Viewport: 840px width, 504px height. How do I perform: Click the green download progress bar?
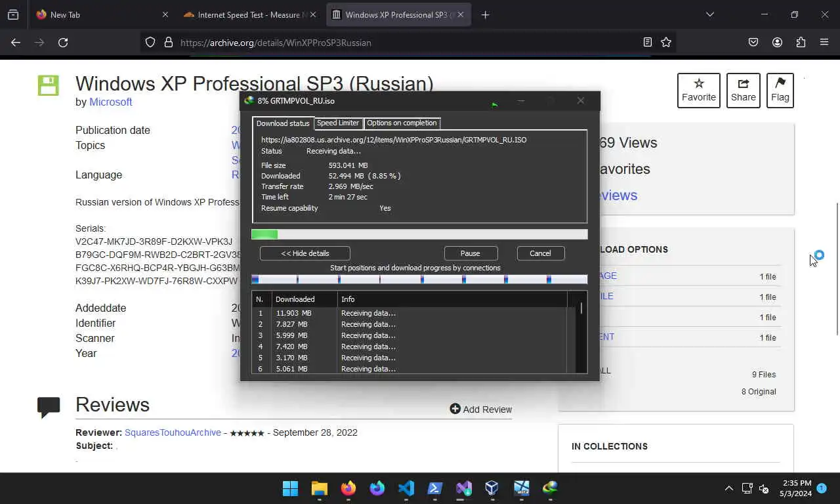pos(419,234)
